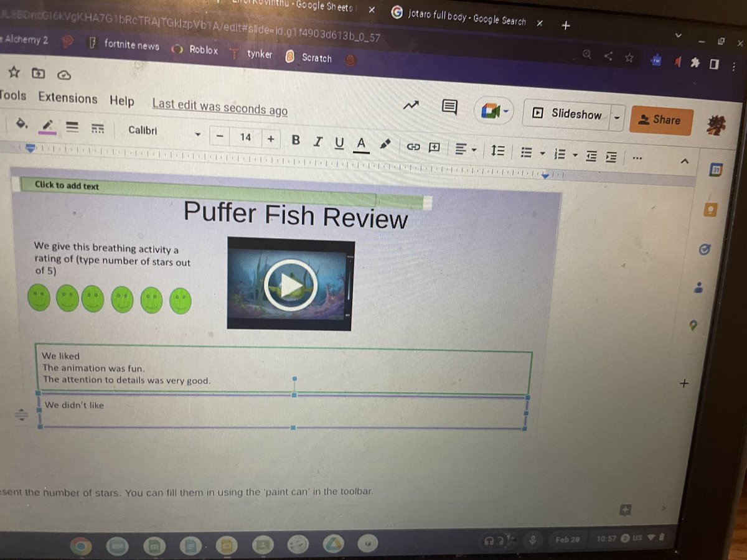The image size is (747, 560).
Task: Click the browser extensions puzzle icon
Action: 694,62
